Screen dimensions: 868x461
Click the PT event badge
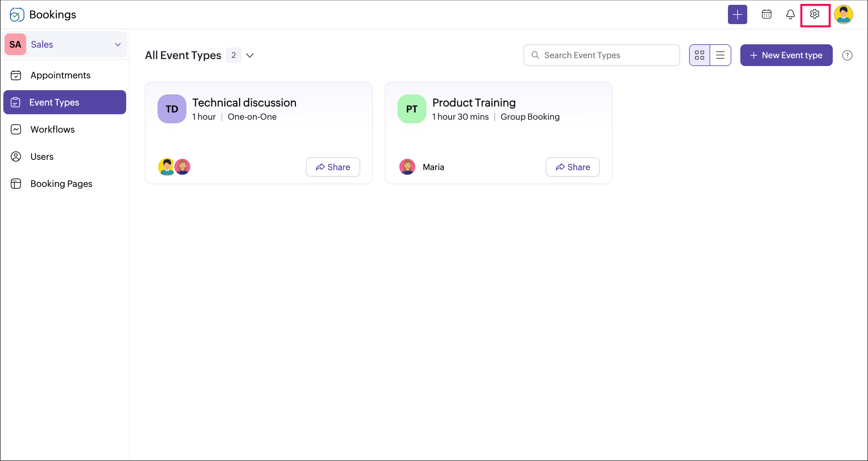coord(412,109)
